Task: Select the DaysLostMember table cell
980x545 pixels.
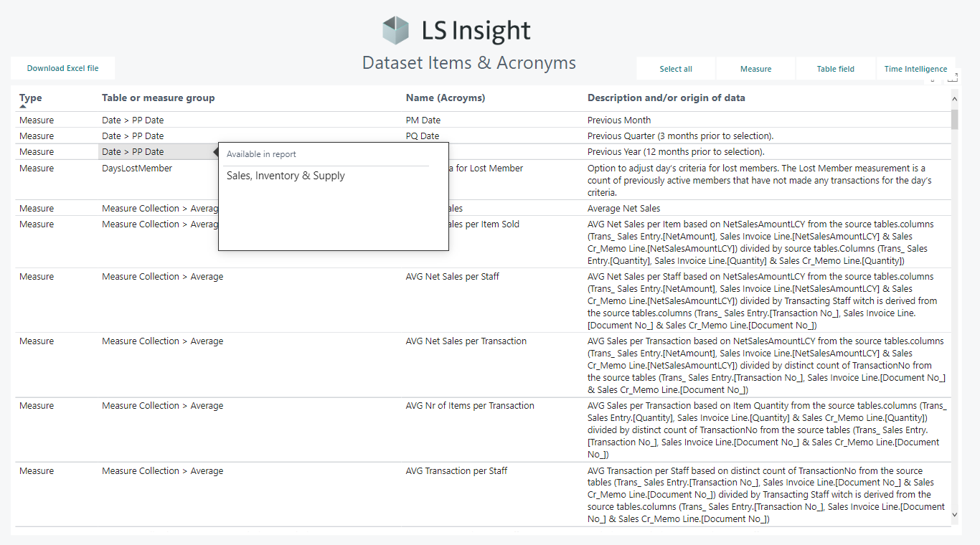Action: click(x=137, y=168)
